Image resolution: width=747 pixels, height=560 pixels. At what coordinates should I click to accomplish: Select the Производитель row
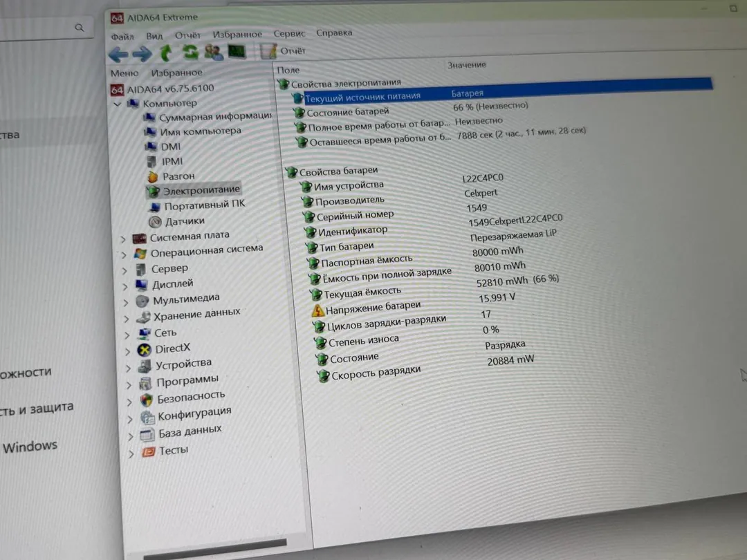[x=399, y=197]
